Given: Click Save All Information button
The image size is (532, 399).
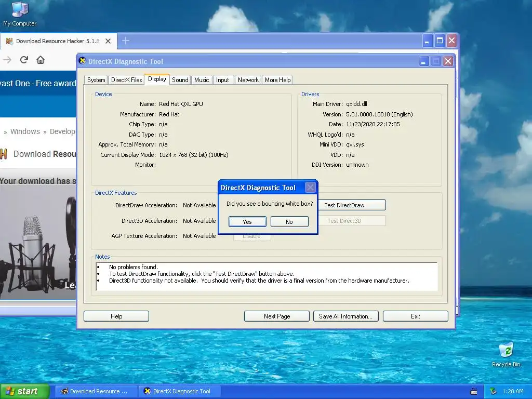Looking at the screenshot, I should coord(345,316).
